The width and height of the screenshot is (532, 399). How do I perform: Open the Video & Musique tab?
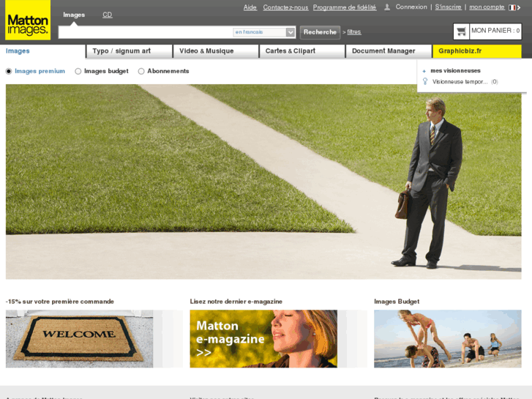[216, 51]
